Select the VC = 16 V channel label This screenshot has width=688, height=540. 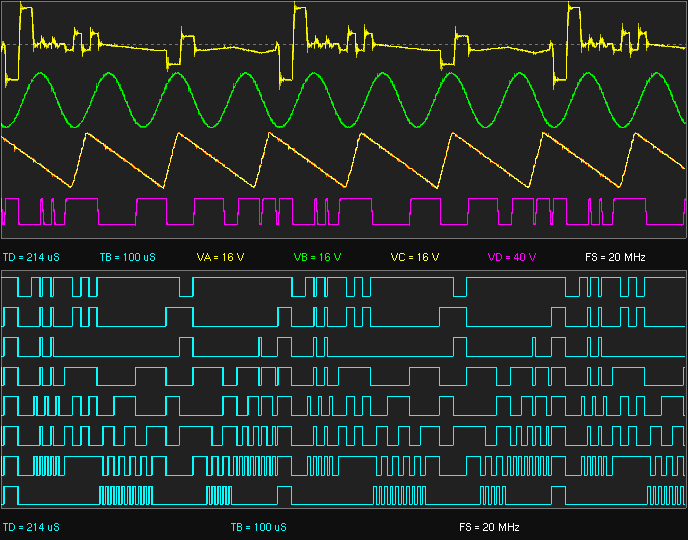click(414, 257)
